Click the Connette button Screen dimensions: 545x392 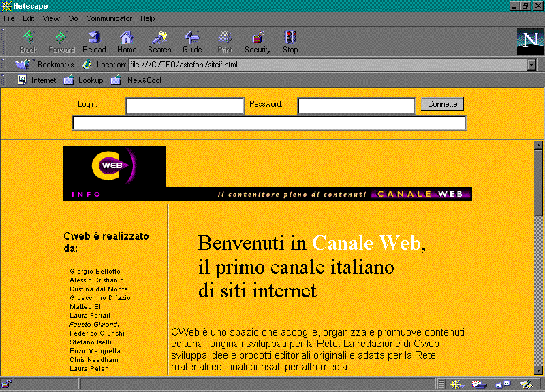coord(442,104)
